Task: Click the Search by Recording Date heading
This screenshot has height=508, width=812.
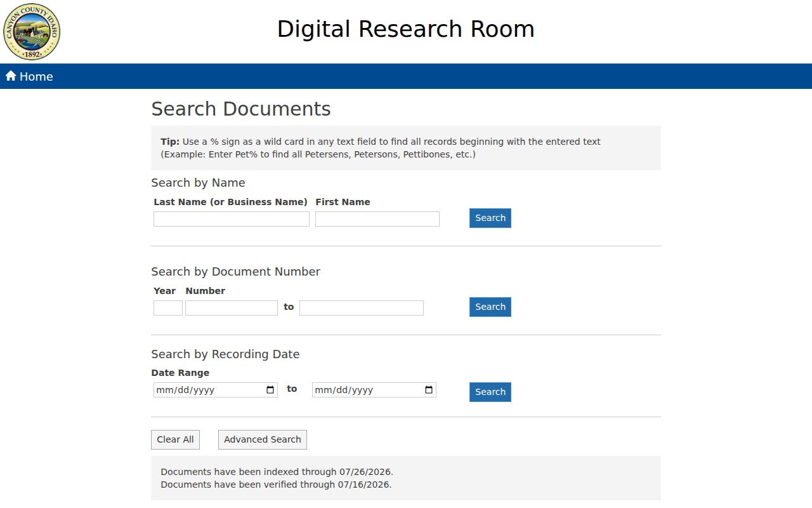Action: (x=225, y=354)
